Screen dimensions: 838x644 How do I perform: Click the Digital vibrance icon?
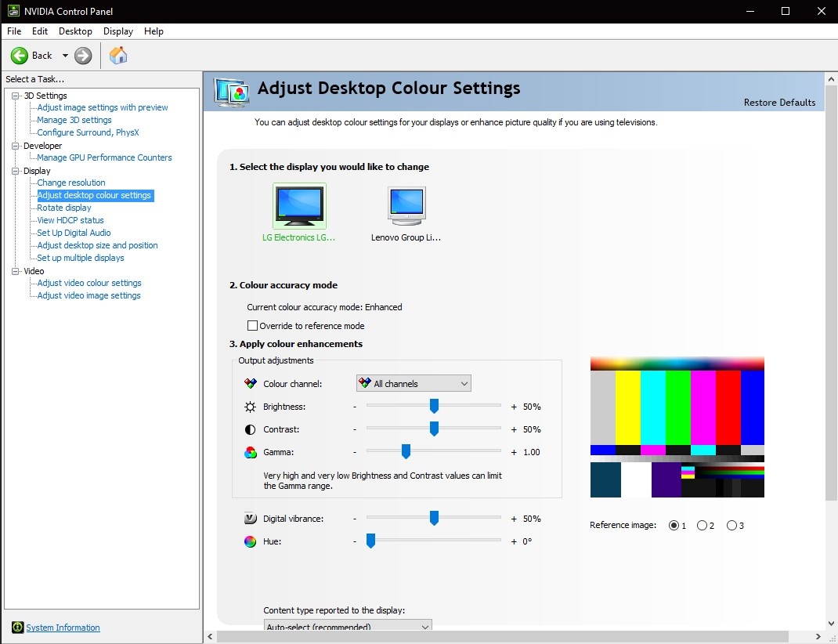(x=251, y=519)
